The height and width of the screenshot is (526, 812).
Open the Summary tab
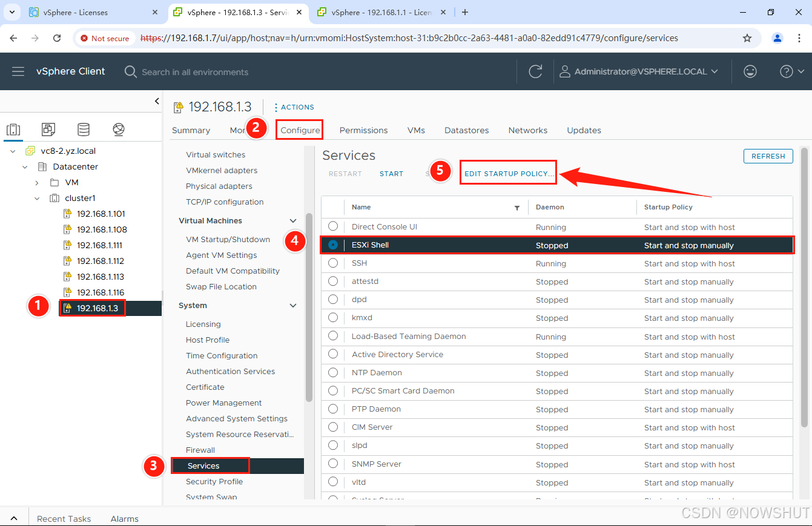191,130
